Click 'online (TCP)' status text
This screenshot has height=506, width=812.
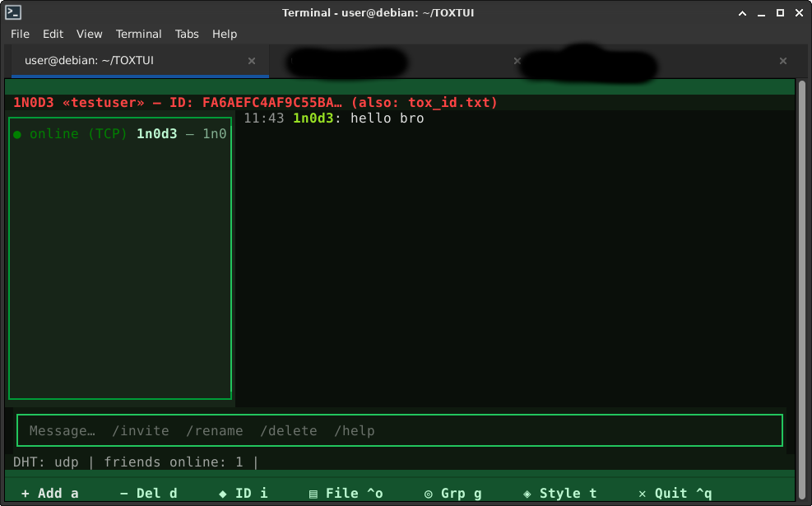(78, 134)
